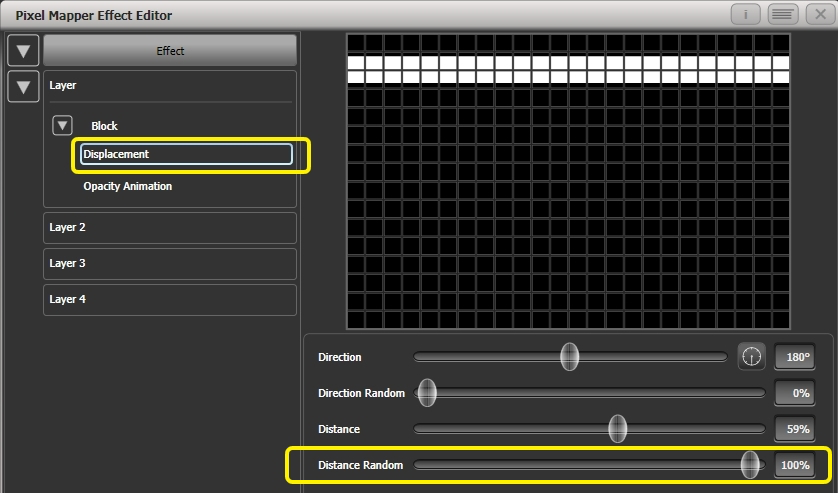
Task: Select the Displacement animation
Action: [x=187, y=154]
